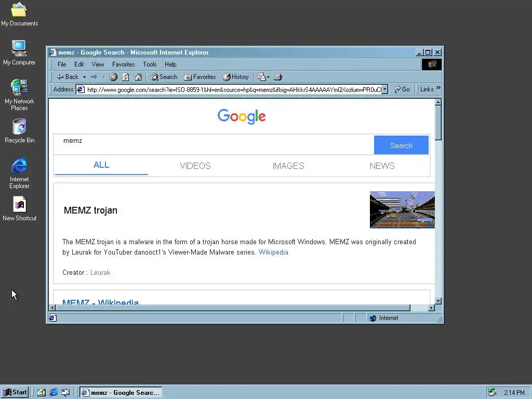
Task: Select the My Network Places icon
Action: pyautogui.click(x=19, y=95)
